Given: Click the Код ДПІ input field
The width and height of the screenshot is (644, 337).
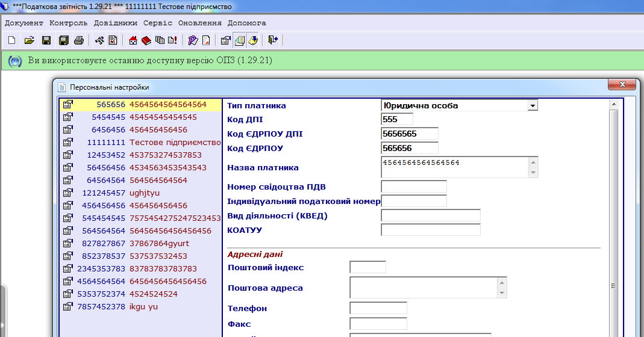Looking at the screenshot, I should point(397,119).
